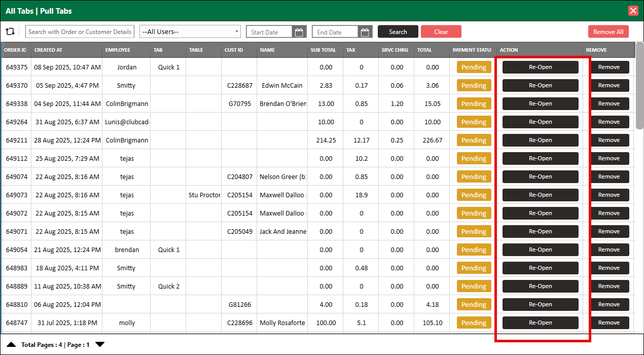This screenshot has width=644, height=355.
Task: Click the Total Pages page indicator text
Action: (55, 345)
